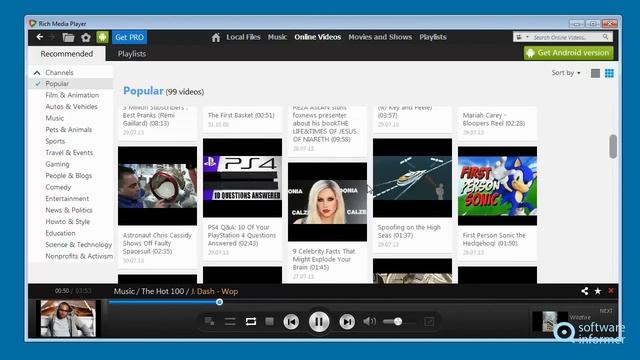Adjust the volume slider knob

point(398,322)
